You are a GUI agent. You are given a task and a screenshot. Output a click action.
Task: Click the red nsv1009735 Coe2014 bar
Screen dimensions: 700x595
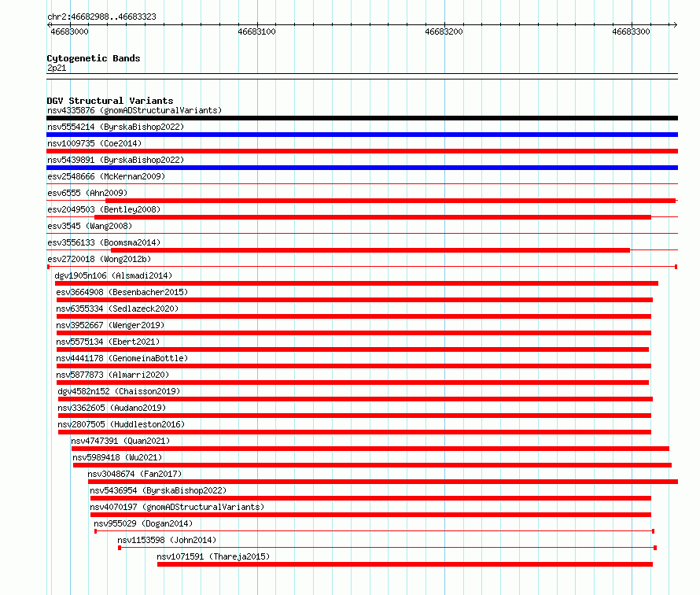click(362, 151)
